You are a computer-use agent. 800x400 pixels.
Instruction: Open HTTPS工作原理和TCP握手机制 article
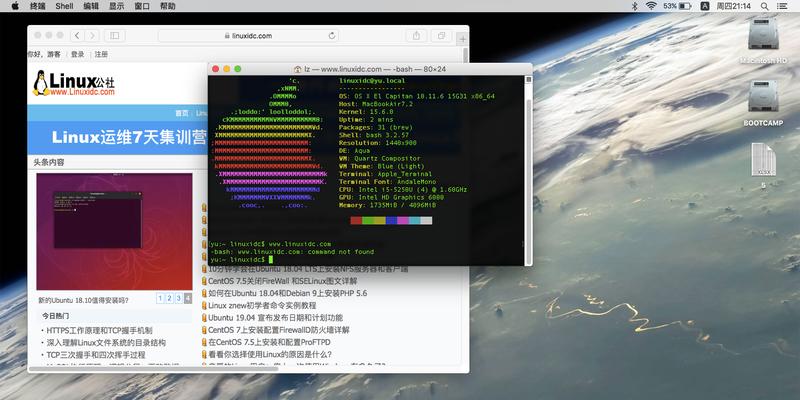(x=99, y=331)
